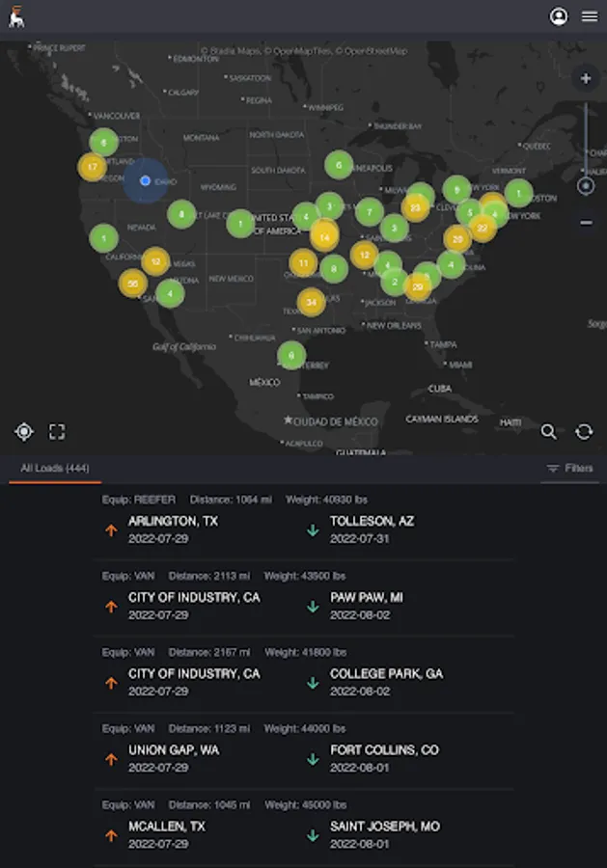Select the All Loads (444) tab

point(55,469)
